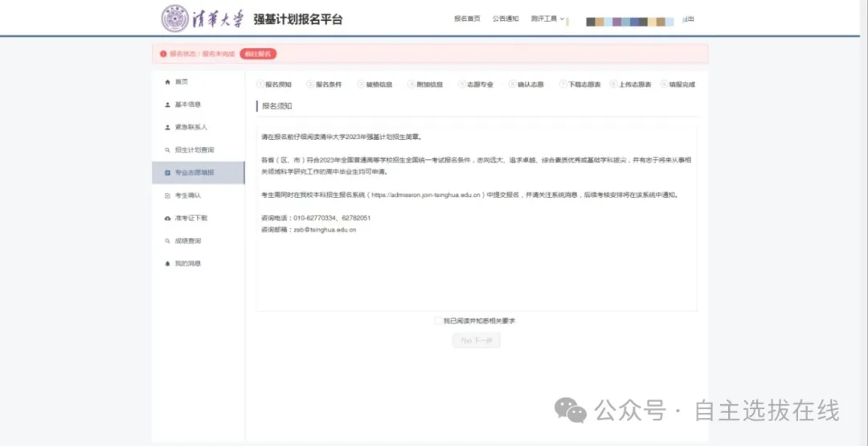
Task: Expand the 测评工具 dropdown menu
Action: coord(548,19)
